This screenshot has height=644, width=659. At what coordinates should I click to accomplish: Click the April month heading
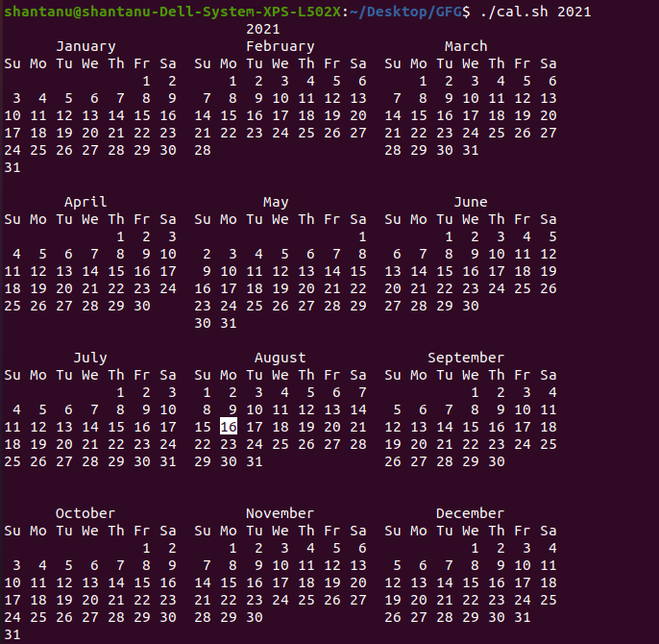pos(85,202)
